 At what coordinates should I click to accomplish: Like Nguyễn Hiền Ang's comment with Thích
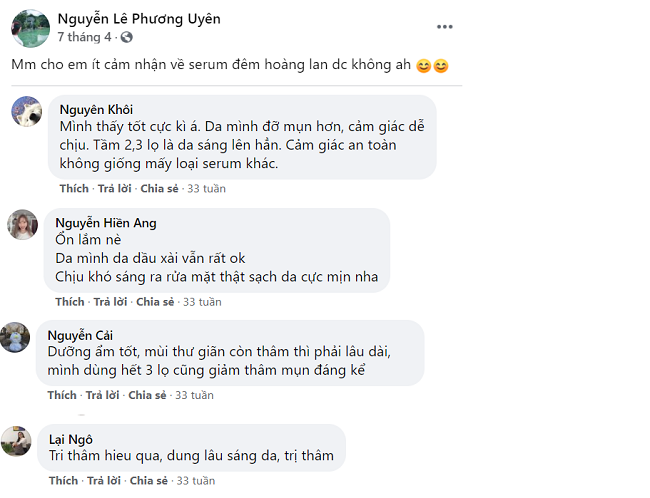click(x=70, y=302)
